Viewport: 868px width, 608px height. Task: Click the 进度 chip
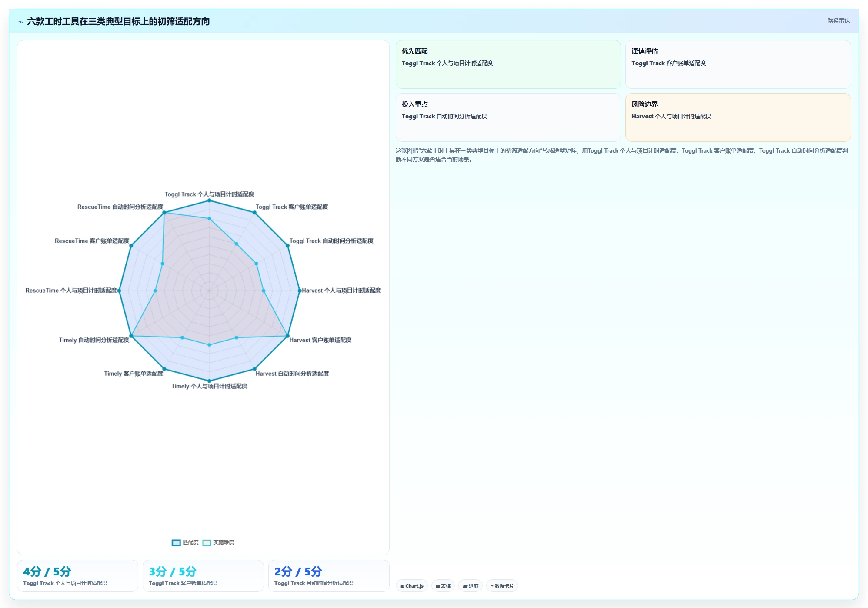tap(471, 586)
